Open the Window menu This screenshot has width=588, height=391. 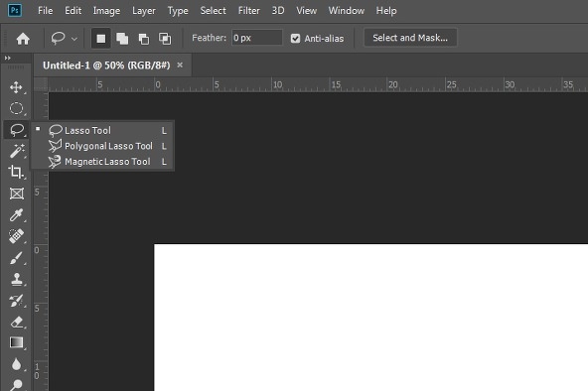[x=346, y=11]
